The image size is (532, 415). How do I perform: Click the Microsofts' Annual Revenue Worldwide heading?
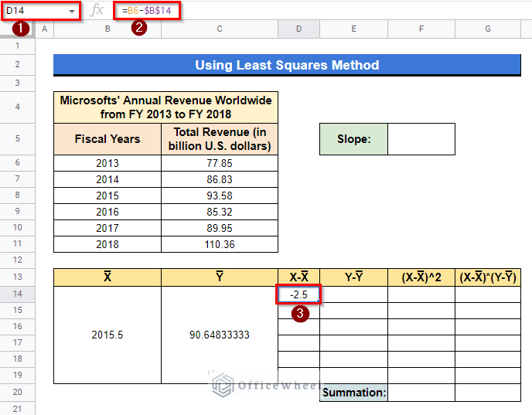point(165,107)
